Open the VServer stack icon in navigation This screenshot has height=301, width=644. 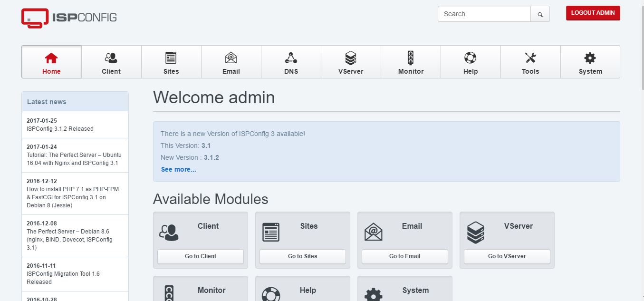point(351,58)
